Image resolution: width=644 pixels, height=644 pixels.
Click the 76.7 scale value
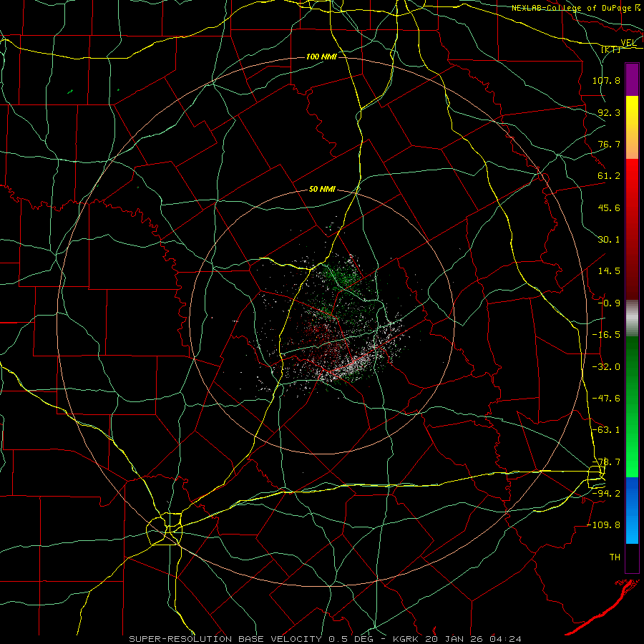point(609,144)
